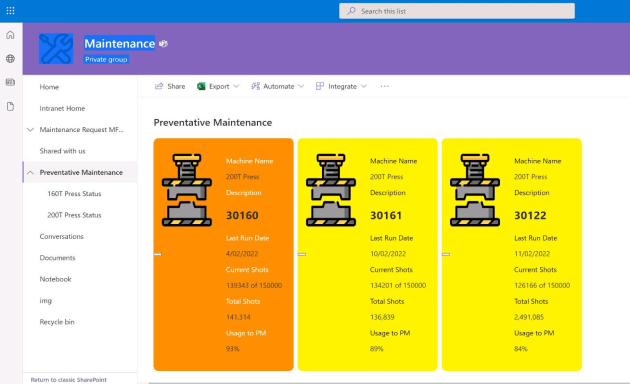Click the Maintenance site title
The width and height of the screenshot is (630, 384).
click(119, 43)
